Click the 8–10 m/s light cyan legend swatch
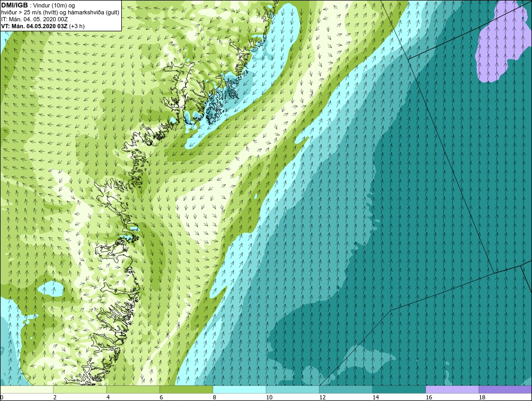This screenshot has height=401, width=532. click(x=239, y=389)
